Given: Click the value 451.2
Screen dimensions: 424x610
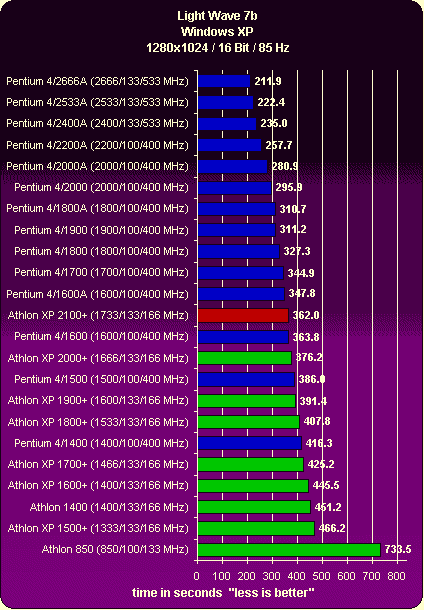Looking at the screenshot, I should click(328, 507).
